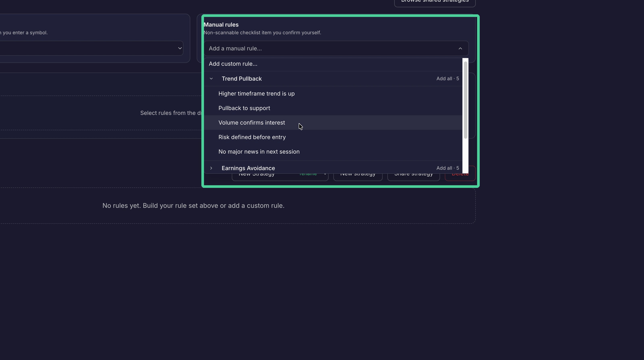Viewport: 644px width, 360px height.
Task: Choose 'No major news in next session'
Action: (x=333, y=152)
